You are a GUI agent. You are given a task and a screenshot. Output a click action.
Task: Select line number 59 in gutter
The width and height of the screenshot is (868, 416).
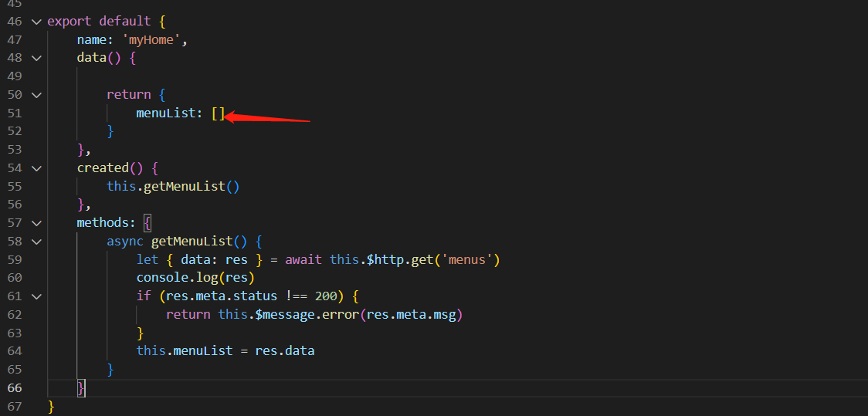15,259
